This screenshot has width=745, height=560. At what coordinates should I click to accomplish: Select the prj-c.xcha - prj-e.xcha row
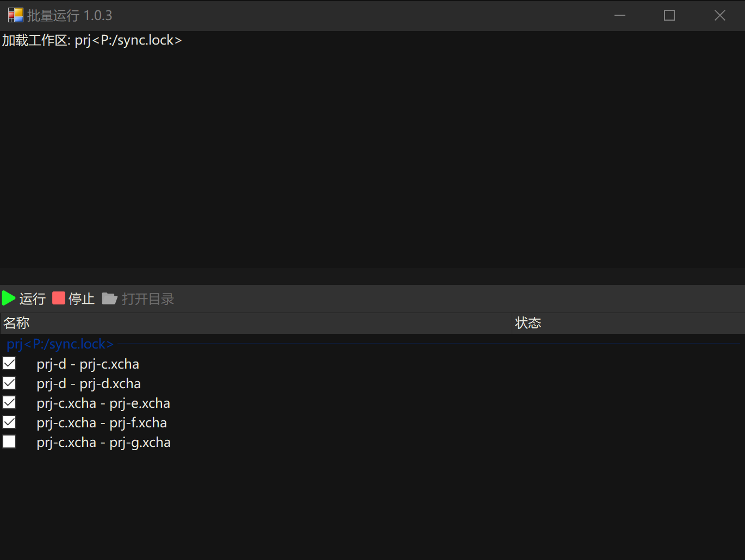coord(103,403)
